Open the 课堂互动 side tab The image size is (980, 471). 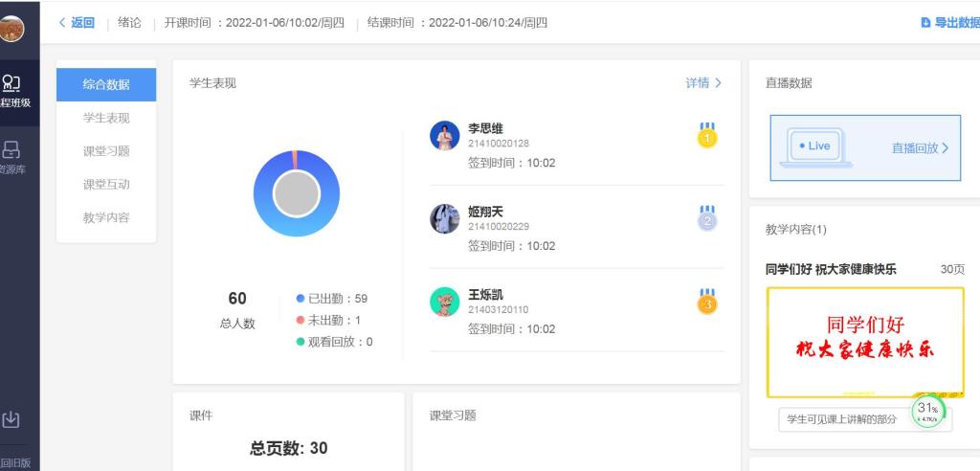(x=106, y=184)
